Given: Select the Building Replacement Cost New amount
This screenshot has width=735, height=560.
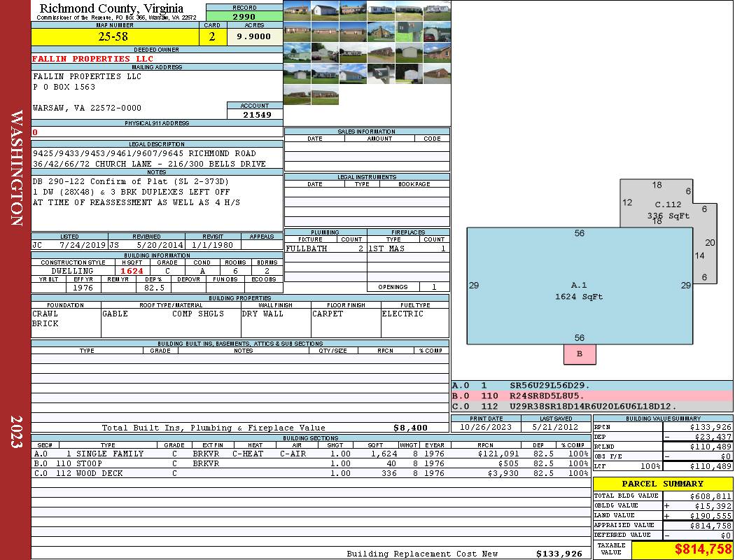Looking at the screenshot, I should [x=559, y=554].
